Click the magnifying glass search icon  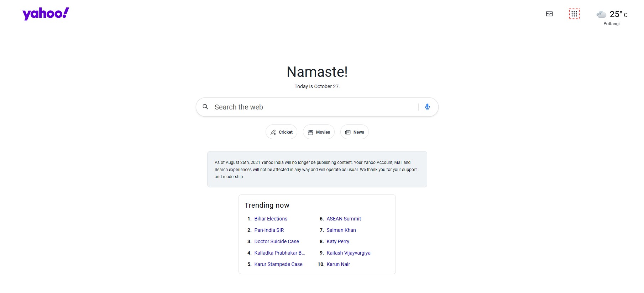(x=205, y=107)
